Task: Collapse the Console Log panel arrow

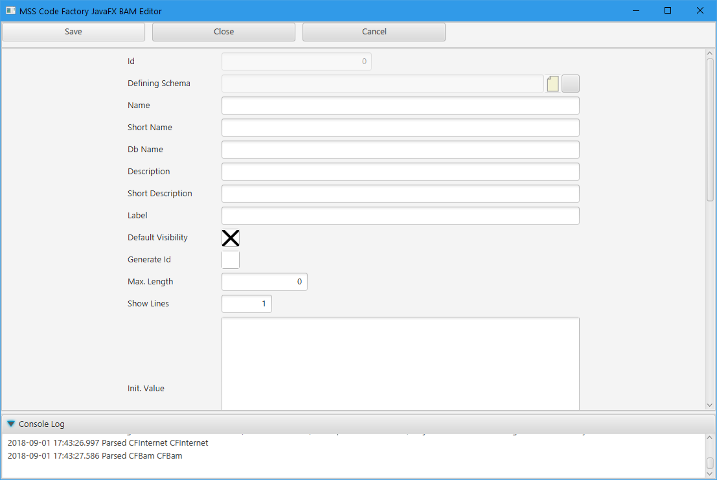Action: click(x=11, y=424)
